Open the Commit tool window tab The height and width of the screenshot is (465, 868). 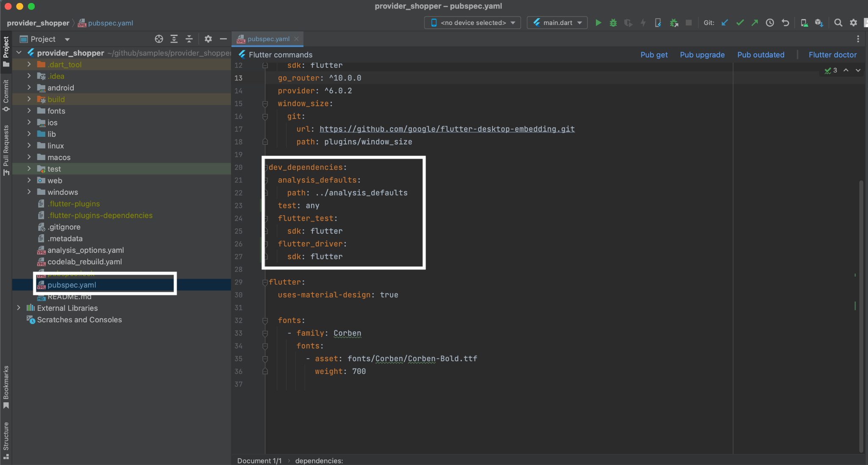click(x=6, y=95)
